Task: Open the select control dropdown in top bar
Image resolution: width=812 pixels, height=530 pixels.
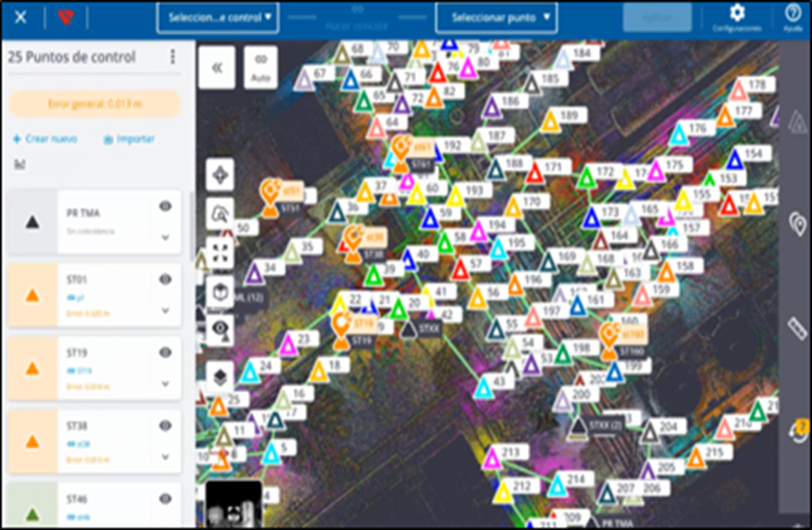Action: tap(217, 17)
